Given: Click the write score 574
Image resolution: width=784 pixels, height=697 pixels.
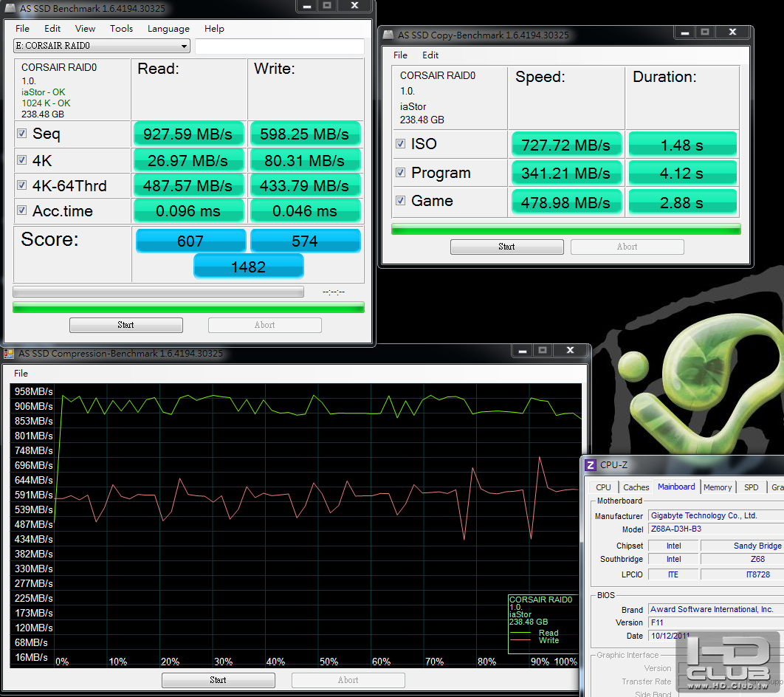Looking at the screenshot, I should 305,241.
